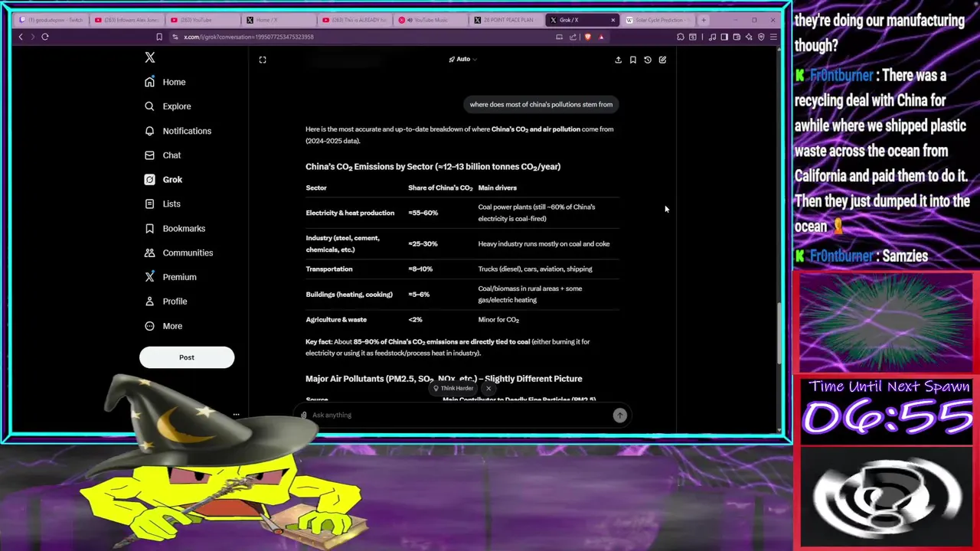Screen dimensions: 980x551
Task: Click the browser bookmark page icon
Action: click(x=159, y=37)
